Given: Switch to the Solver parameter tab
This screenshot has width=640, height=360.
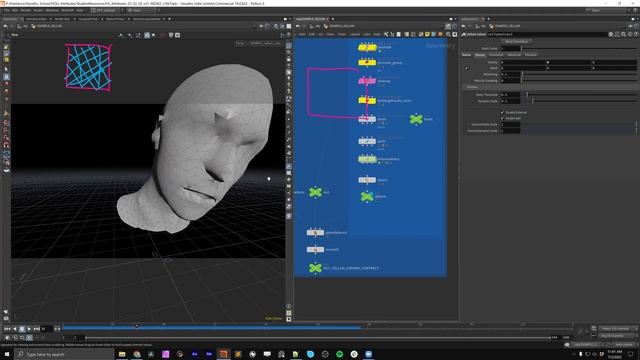Looking at the screenshot, I should click(x=467, y=55).
